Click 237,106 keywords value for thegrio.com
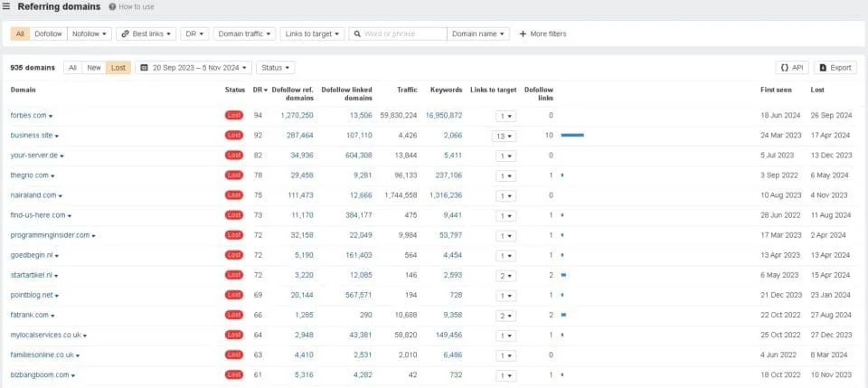This screenshot has height=388, width=868. tap(448, 175)
